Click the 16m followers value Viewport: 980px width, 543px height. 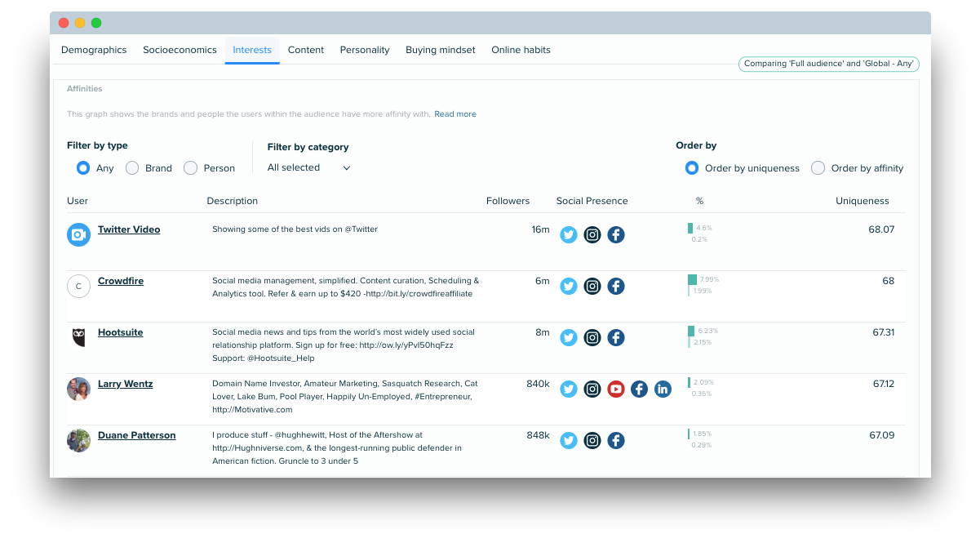coord(540,229)
